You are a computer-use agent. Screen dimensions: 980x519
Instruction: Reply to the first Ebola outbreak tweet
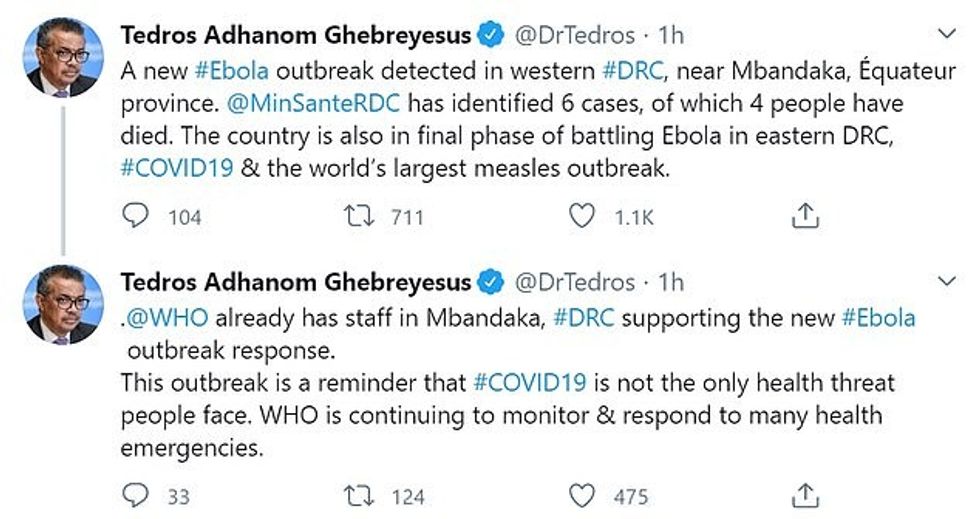pos(135,216)
